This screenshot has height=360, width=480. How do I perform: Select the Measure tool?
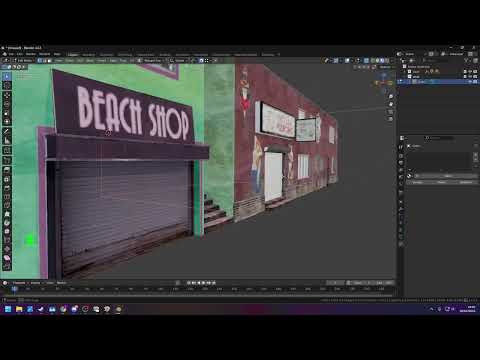(x=7, y=140)
